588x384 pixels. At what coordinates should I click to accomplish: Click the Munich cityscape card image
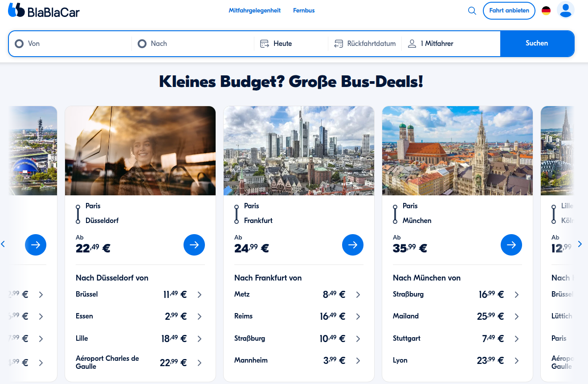457,151
